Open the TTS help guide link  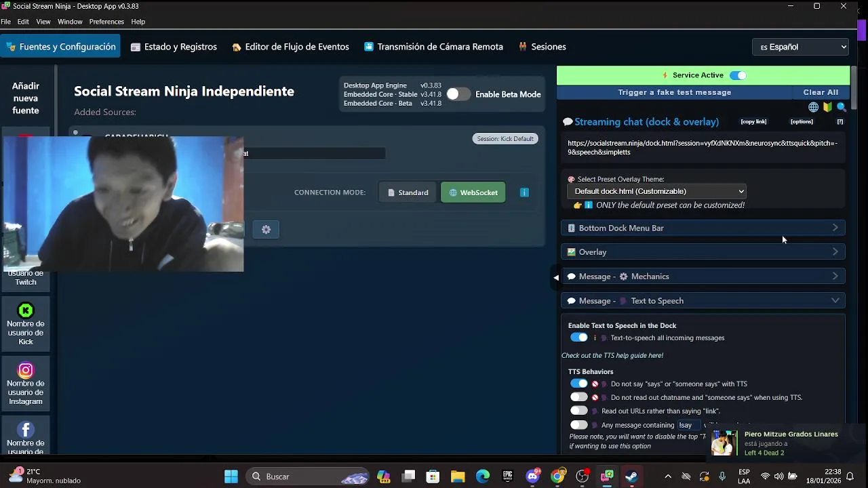tap(612, 355)
